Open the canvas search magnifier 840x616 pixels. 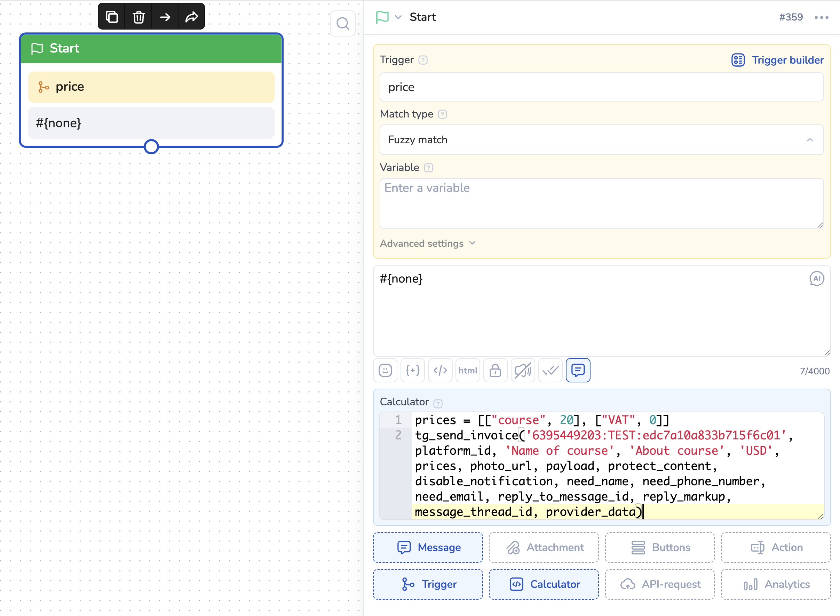[x=342, y=24]
